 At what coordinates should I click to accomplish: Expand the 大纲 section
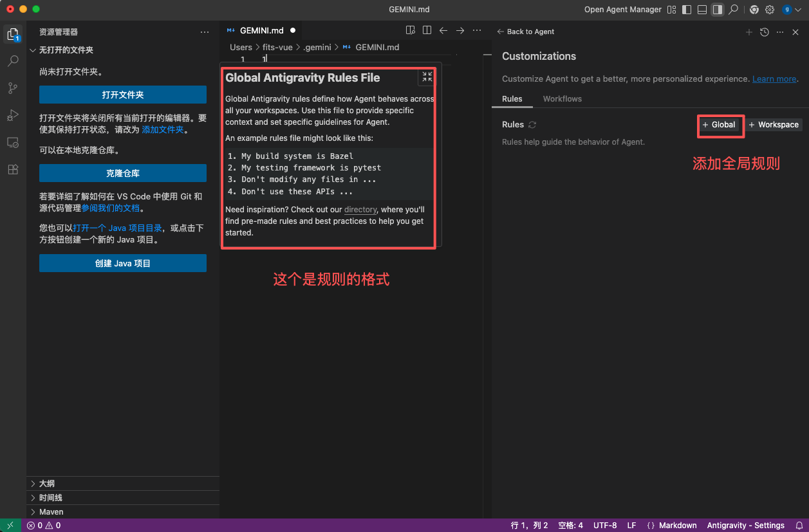47,483
